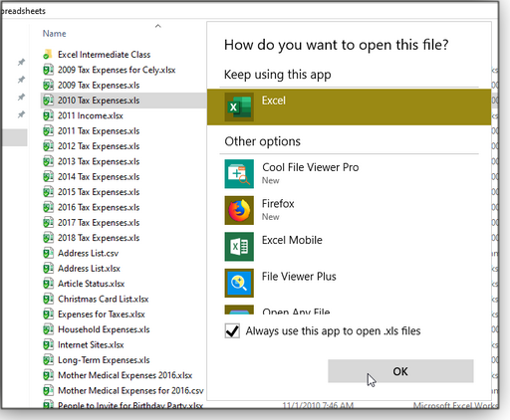
Task: Select Excel app icon under Keep using
Action: (239, 106)
